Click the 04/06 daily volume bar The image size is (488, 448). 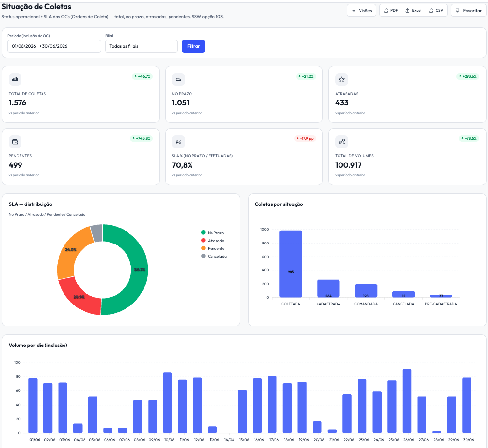(x=78, y=428)
